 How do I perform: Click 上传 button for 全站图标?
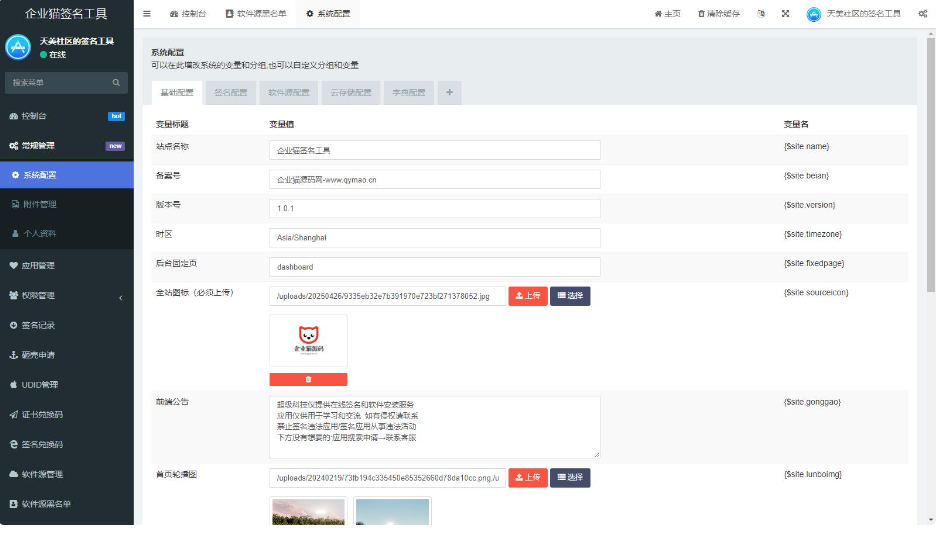point(528,296)
